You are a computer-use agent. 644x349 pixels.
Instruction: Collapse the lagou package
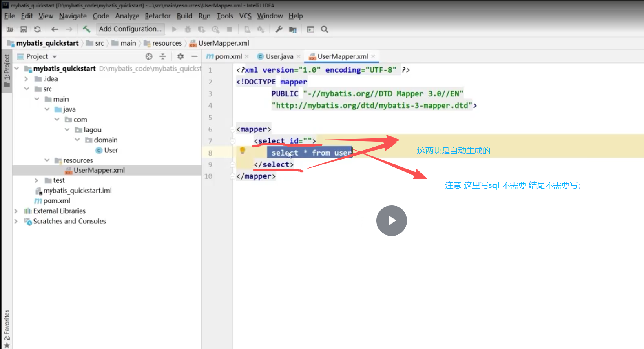tap(67, 130)
